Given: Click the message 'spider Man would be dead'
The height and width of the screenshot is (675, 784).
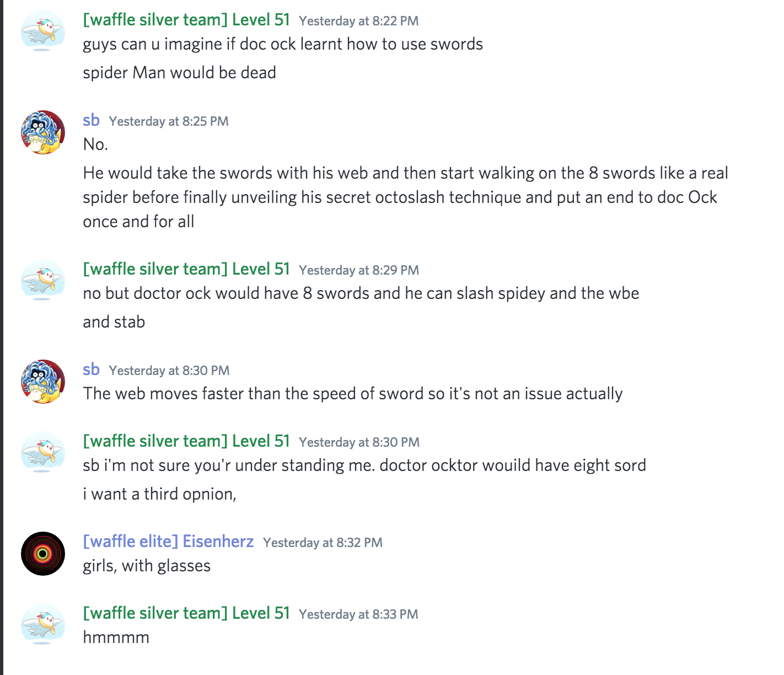Looking at the screenshot, I should (x=179, y=73).
